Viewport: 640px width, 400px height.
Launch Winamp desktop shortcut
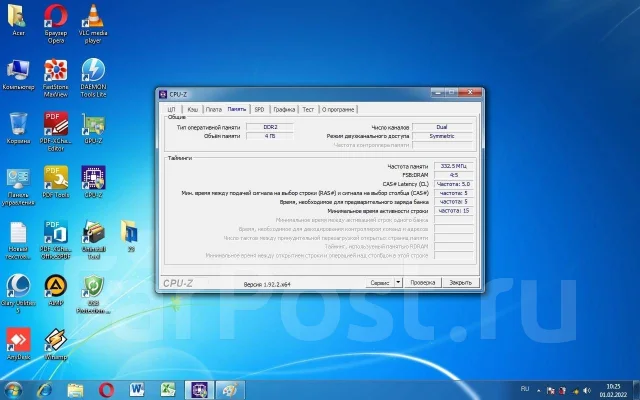click(56, 344)
